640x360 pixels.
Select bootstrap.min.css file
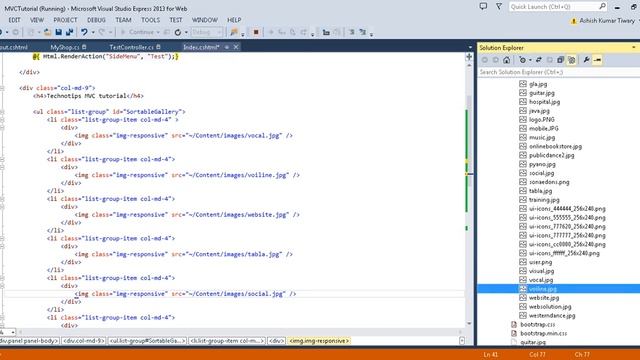pos(544,333)
